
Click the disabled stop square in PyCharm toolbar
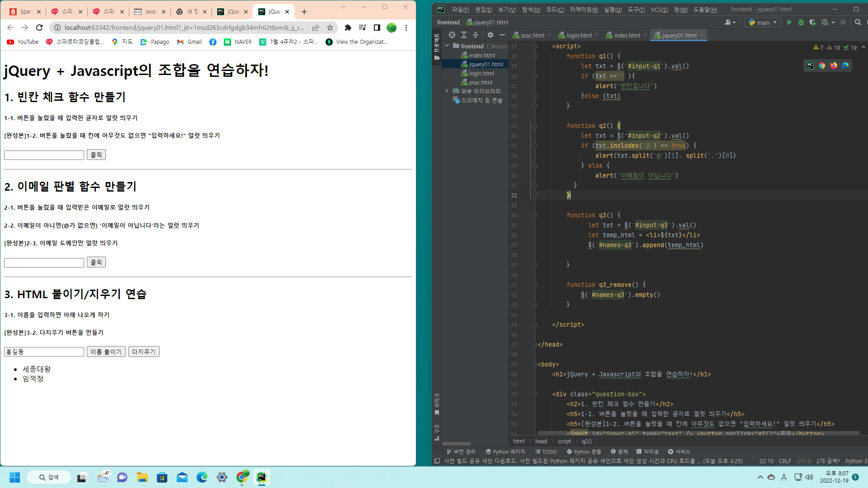(843, 22)
